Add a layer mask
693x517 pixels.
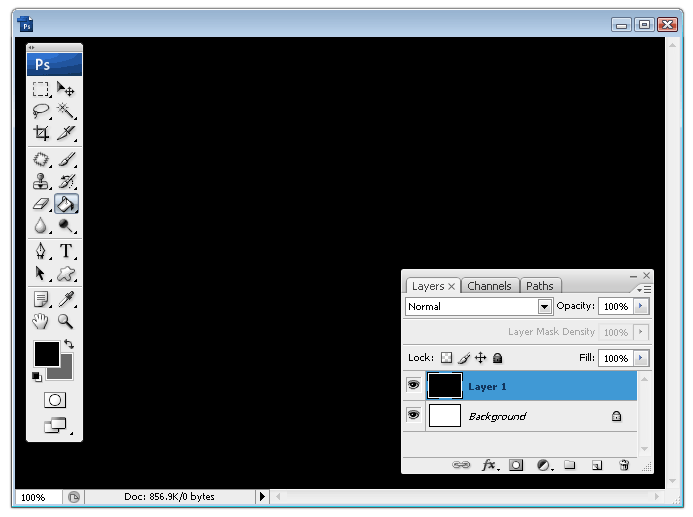click(x=516, y=465)
